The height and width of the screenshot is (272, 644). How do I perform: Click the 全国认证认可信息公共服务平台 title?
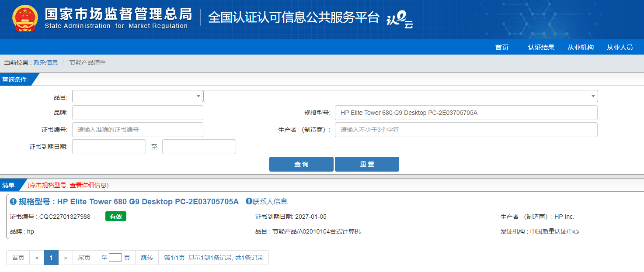[x=294, y=17]
